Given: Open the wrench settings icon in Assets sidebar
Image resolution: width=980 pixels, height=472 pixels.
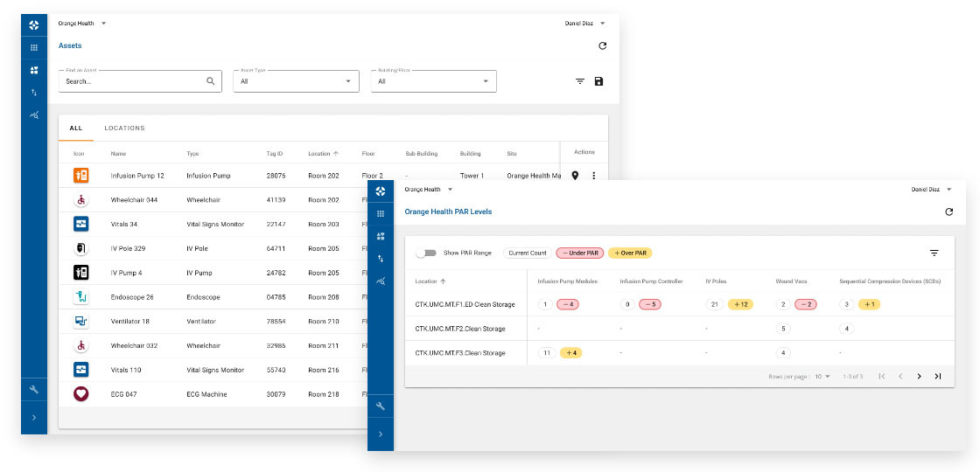Looking at the screenshot, I should coord(34,390).
